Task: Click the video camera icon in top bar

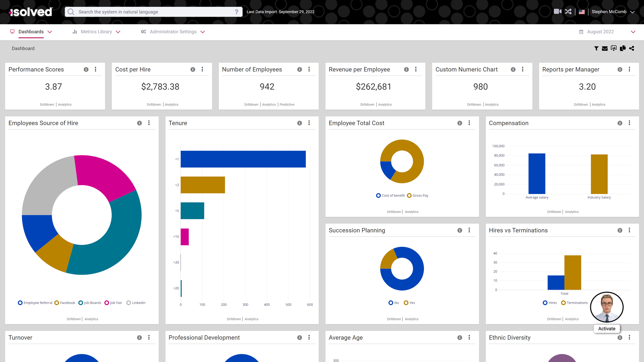Action: click(x=558, y=11)
